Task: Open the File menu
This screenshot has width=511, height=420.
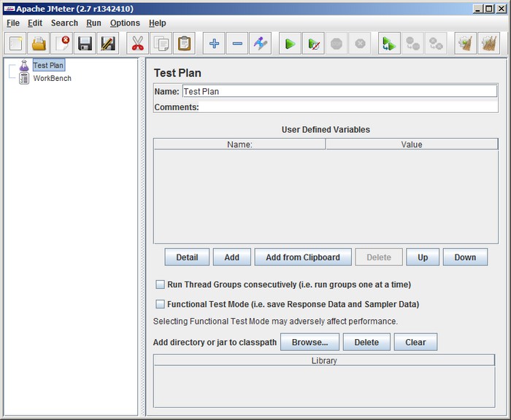Action: point(13,23)
